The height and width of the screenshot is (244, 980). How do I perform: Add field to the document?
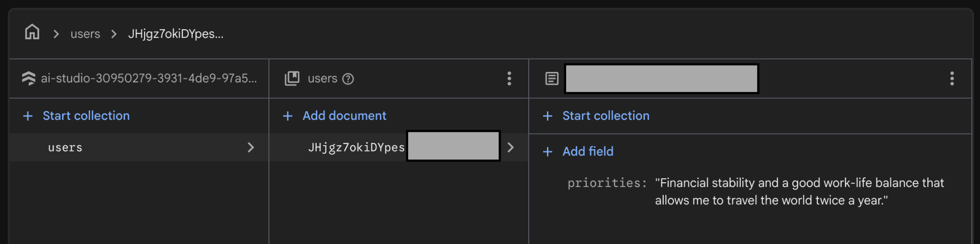578,151
